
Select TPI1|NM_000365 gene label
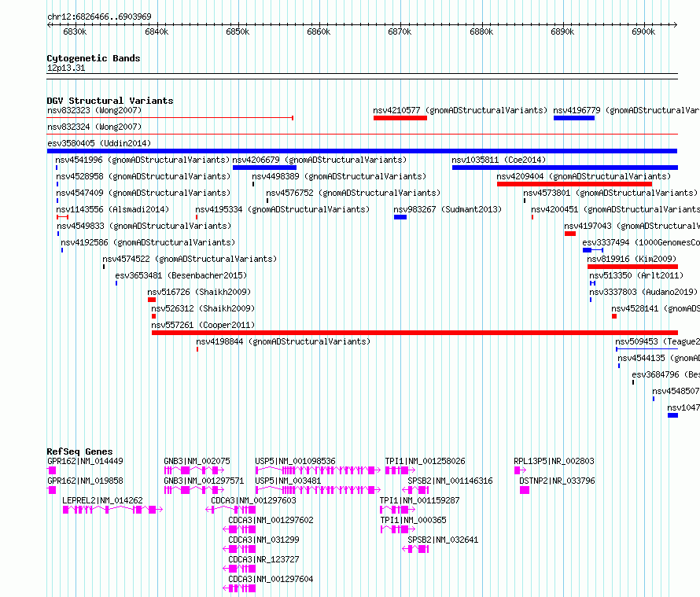pos(413,520)
